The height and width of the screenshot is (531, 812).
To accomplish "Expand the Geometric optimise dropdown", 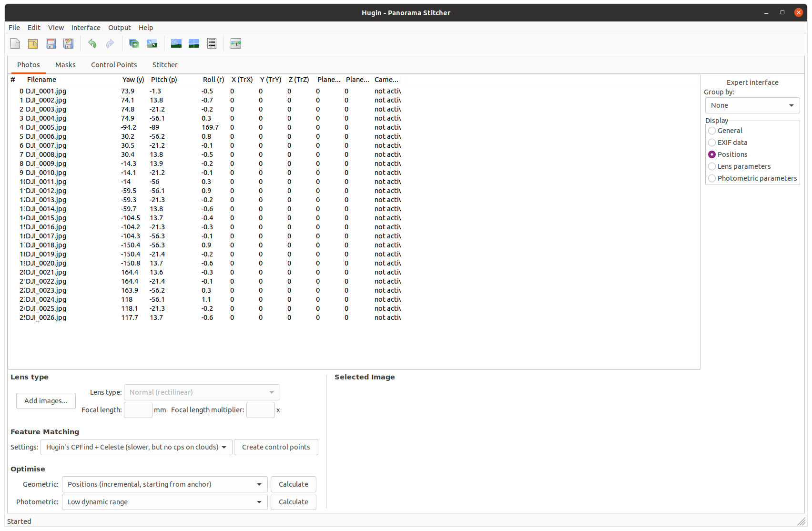I will pyautogui.click(x=165, y=484).
